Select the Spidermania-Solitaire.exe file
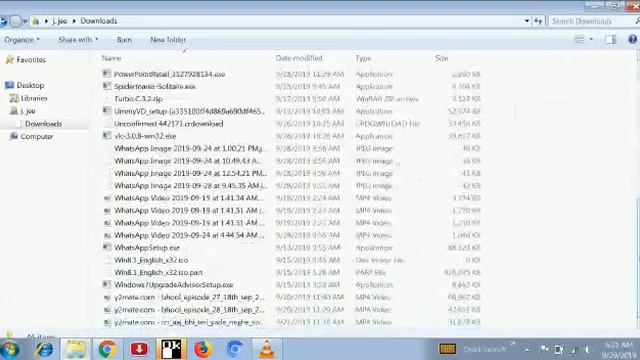 tap(155, 87)
